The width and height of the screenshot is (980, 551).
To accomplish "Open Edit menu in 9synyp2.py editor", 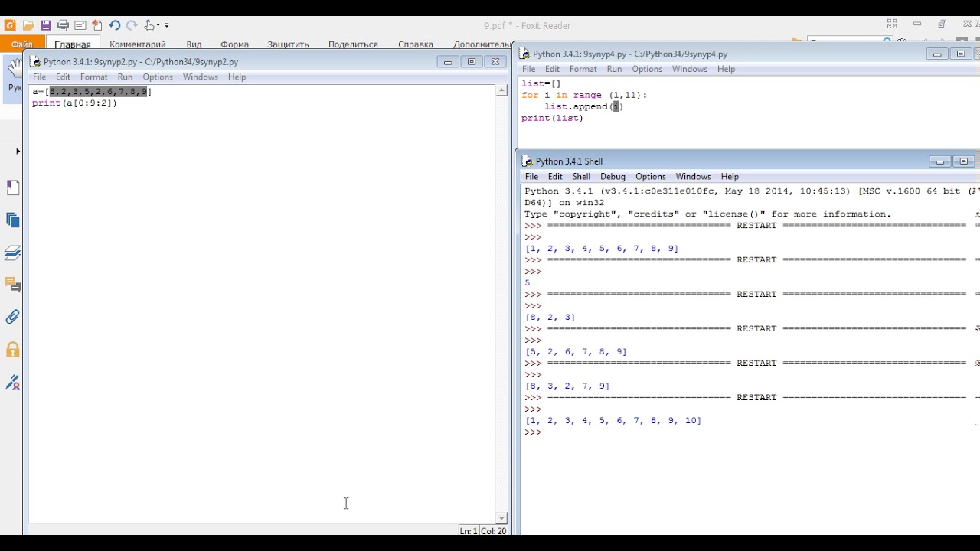I will (x=63, y=77).
